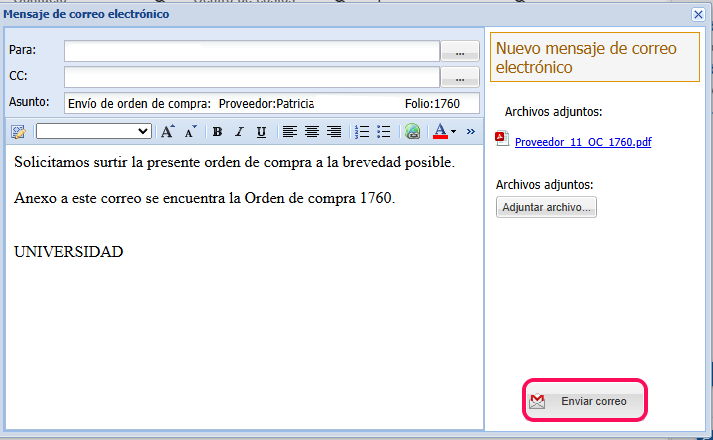
Task: Decrease font size with the small A icon
Action: 191,132
